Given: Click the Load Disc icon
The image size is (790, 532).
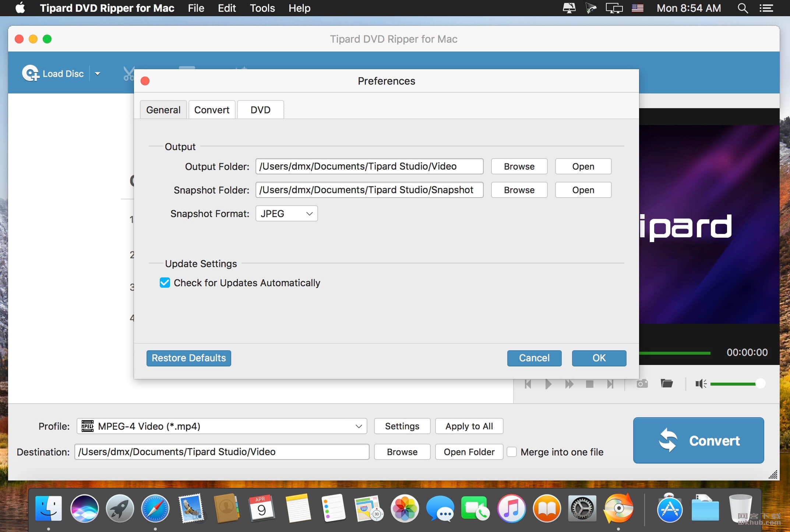Looking at the screenshot, I should 31,74.
